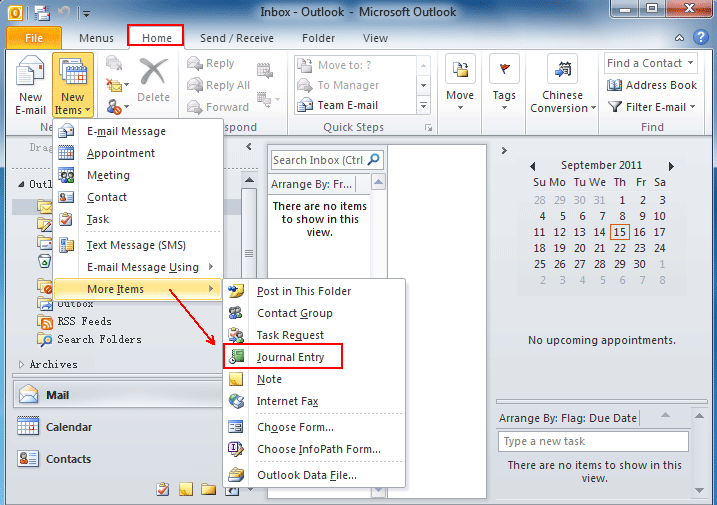
Task: Open Chinese Conversion dropdown
Action: pos(562,84)
